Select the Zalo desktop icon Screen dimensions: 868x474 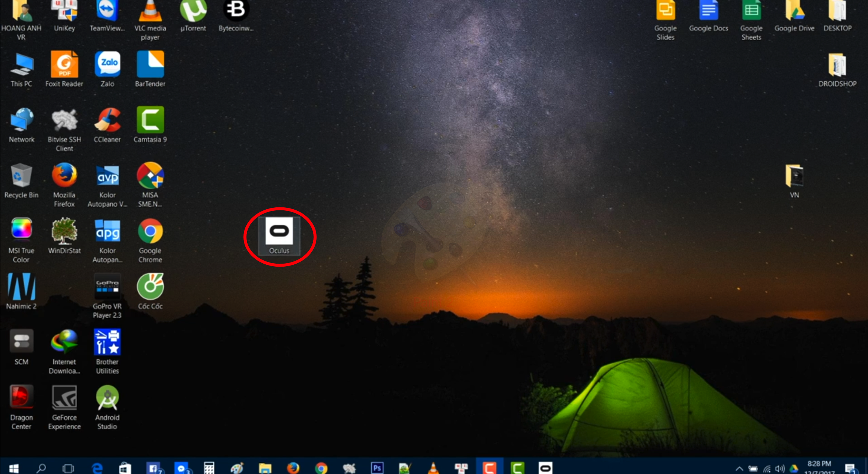107,69
